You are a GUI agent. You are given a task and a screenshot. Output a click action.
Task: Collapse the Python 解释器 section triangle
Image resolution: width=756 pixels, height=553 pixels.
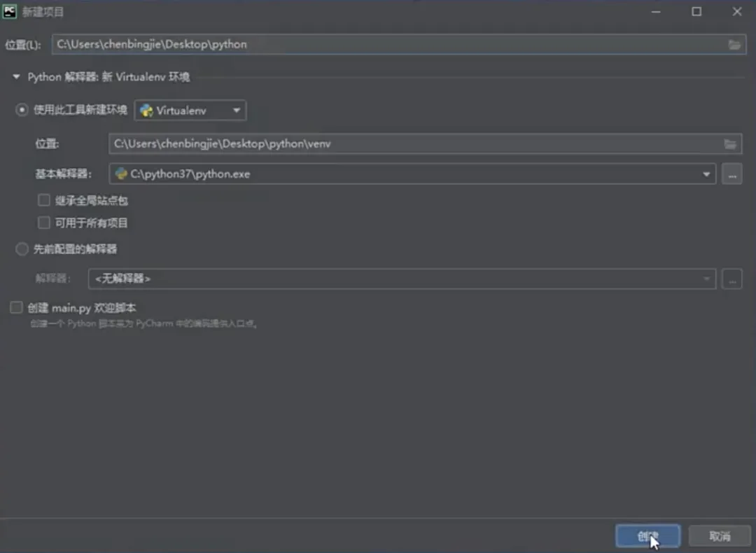click(x=16, y=77)
